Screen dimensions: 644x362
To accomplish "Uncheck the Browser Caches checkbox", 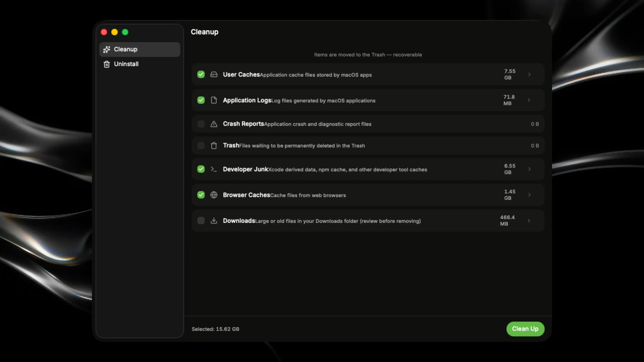I will pos(201,195).
